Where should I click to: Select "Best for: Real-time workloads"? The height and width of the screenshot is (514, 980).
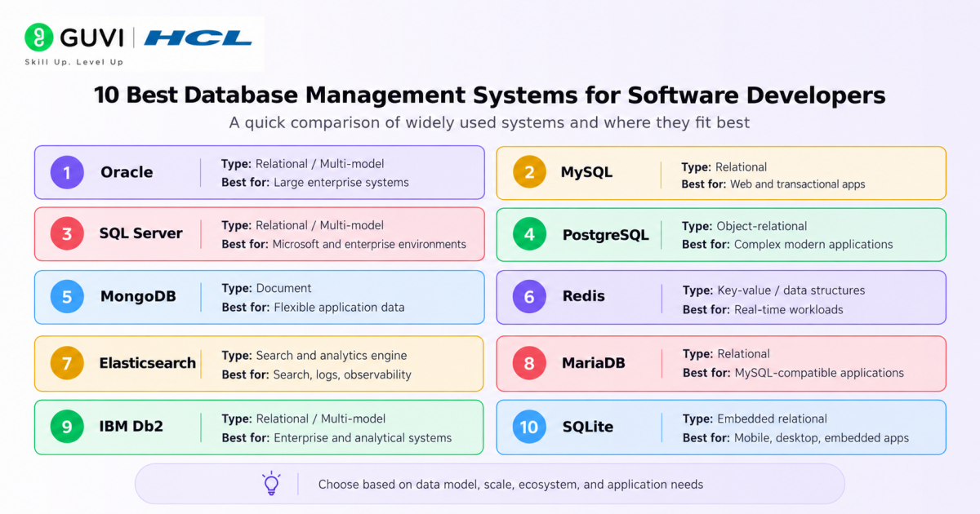pos(763,310)
